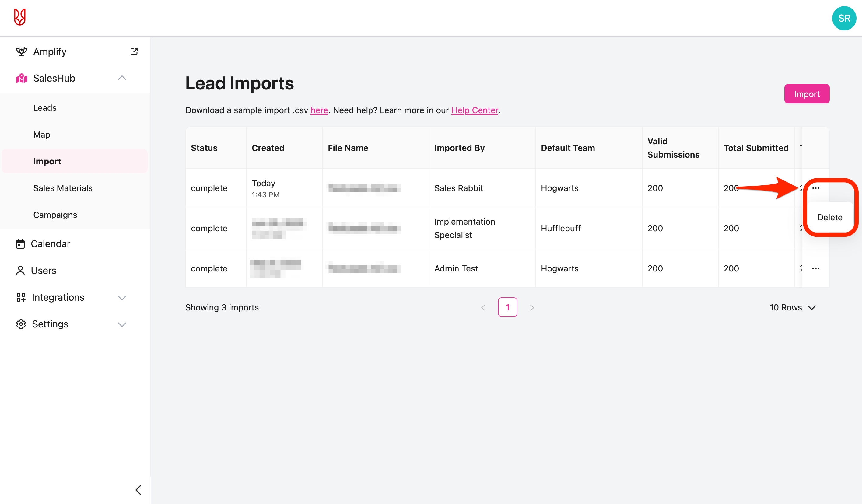Open Sales Materials in the sidebar
The width and height of the screenshot is (862, 504).
pyautogui.click(x=63, y=188)
